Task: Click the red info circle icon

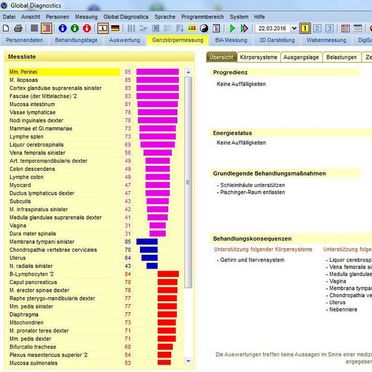Action: tap(87, 28)
